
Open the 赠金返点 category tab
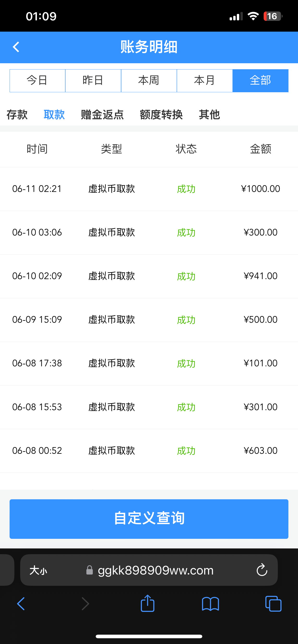[102, 115]
